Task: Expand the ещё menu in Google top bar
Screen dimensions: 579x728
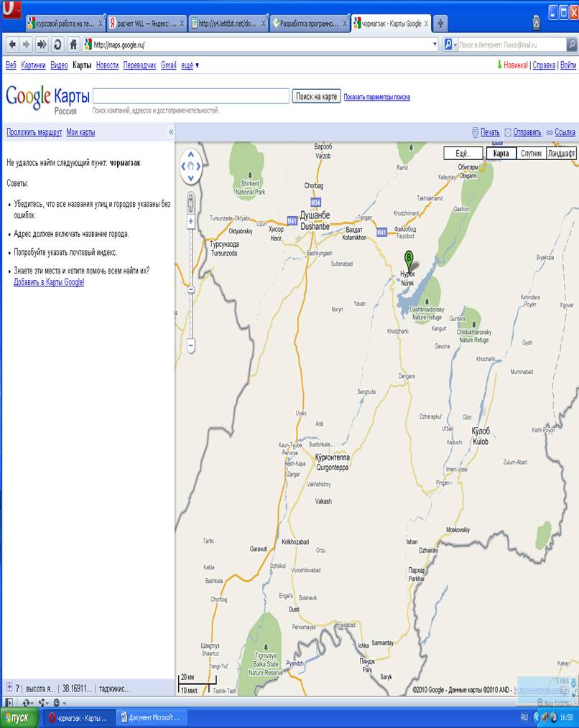Action: pyautogui.click(x=190, y=65)
